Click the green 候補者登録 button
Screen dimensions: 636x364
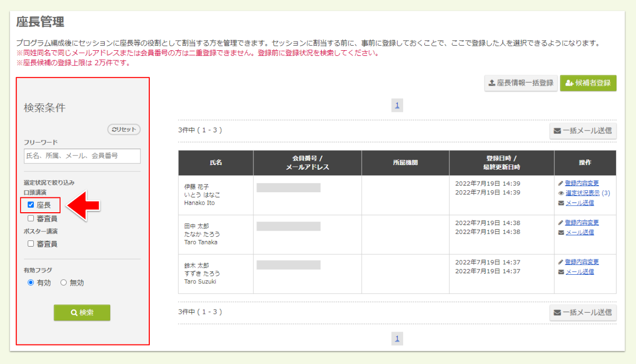[588, 83]
